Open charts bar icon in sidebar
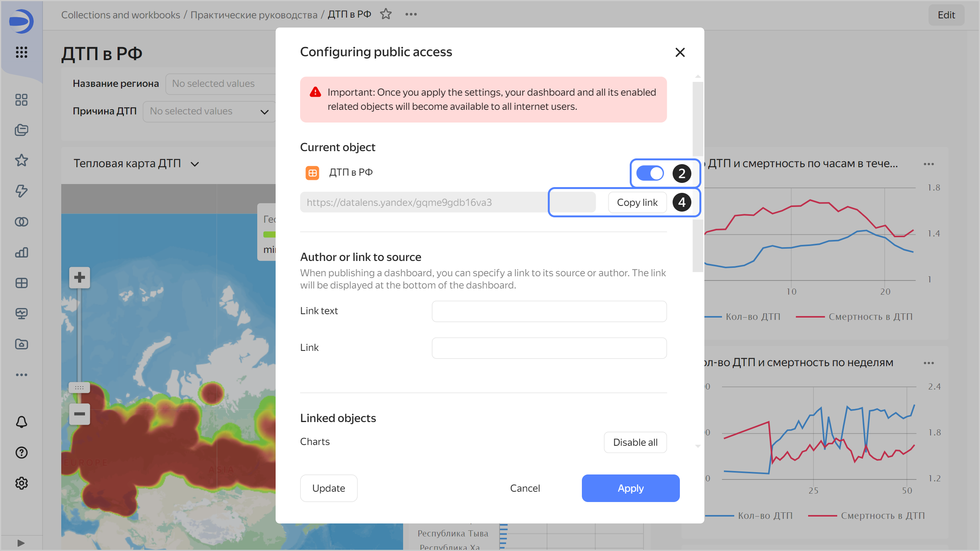This screenshot has width=980, height=551. point(21,252)
